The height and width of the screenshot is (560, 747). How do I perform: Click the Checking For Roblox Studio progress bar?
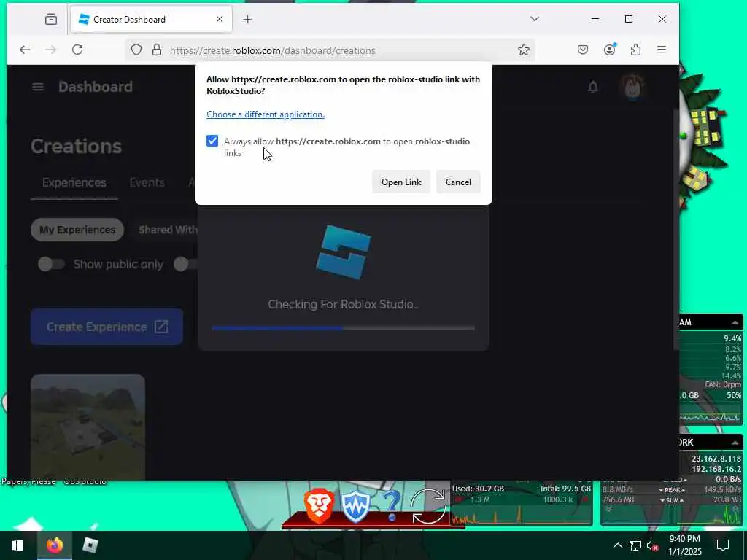pos(343,328)
